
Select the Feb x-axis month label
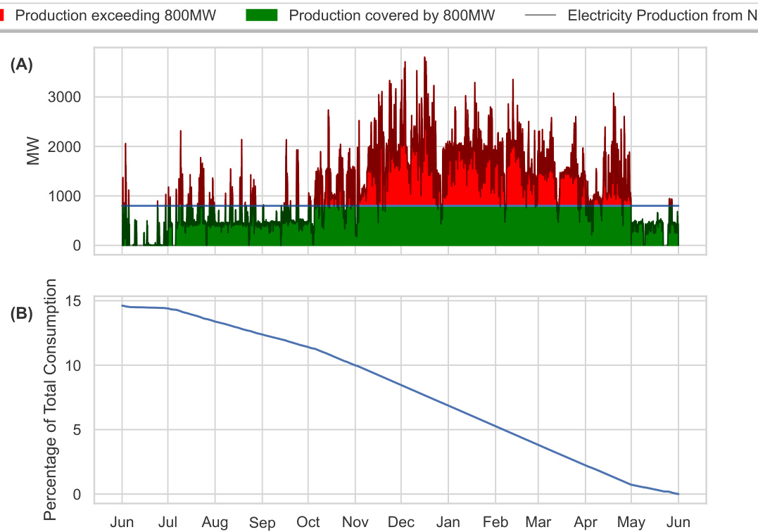click(x=495, y=523)
